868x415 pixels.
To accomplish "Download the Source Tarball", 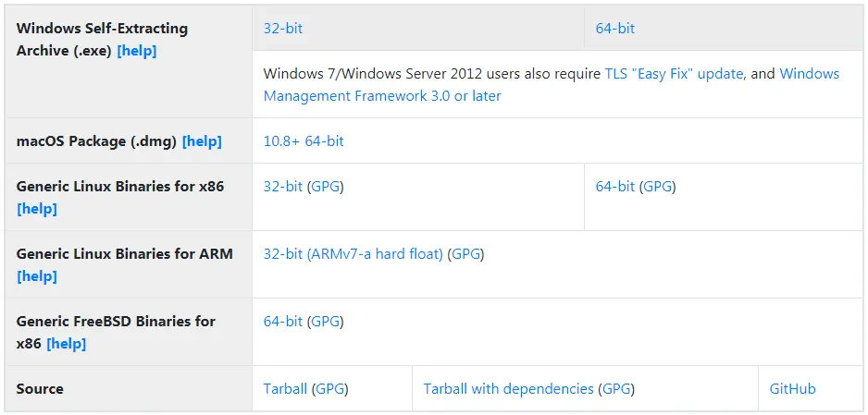I will [x=285, y=389].
